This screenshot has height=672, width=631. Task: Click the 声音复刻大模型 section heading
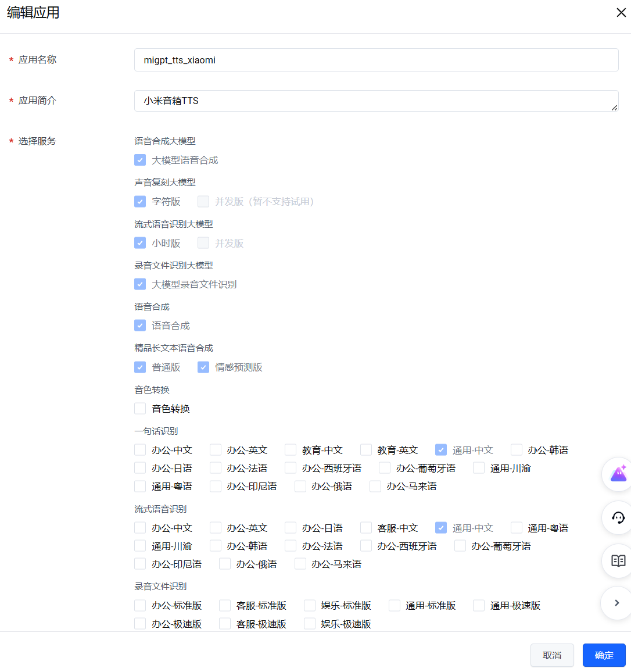tap(165, 183)
